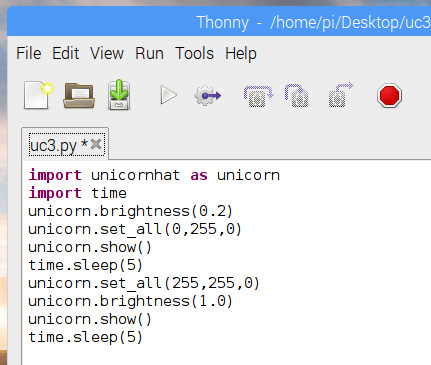Click the line unicorn.set_all(255,255,0)
The image size is (431, 365).
tap(144, 283)
